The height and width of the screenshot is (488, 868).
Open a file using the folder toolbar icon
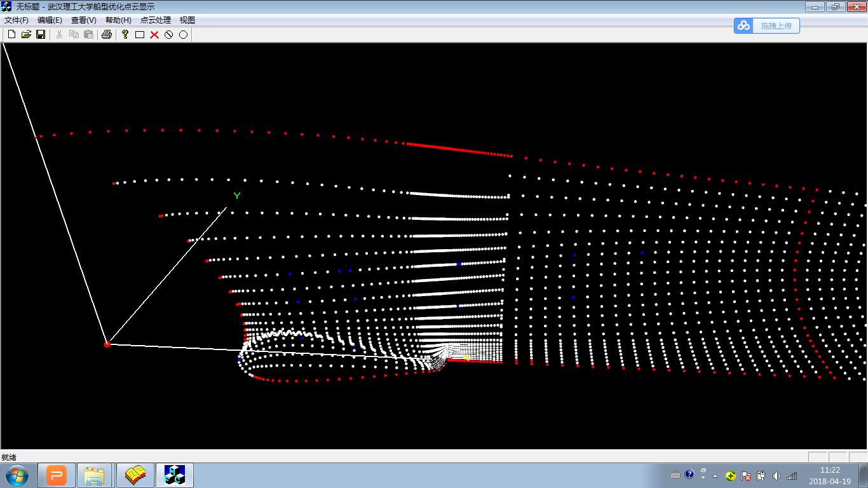26,34
